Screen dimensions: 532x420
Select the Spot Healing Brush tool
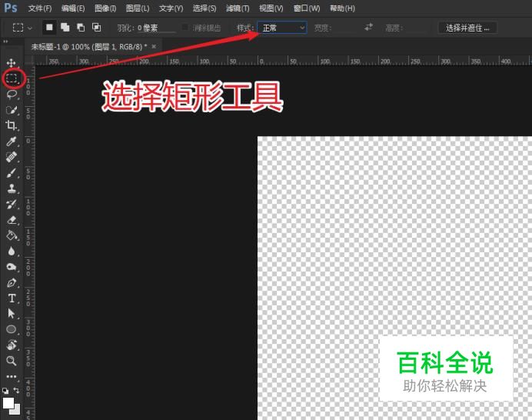pos(12,157)
